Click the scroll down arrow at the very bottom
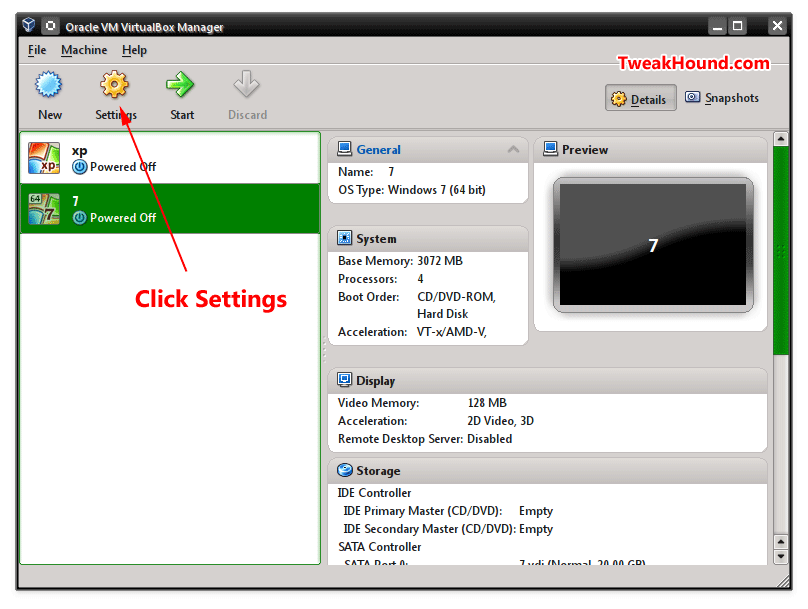 (781, 557)
